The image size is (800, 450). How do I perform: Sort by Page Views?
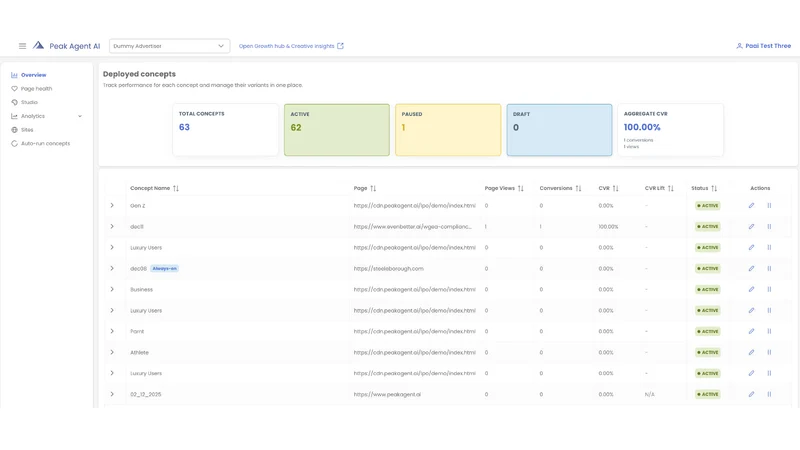520,188
